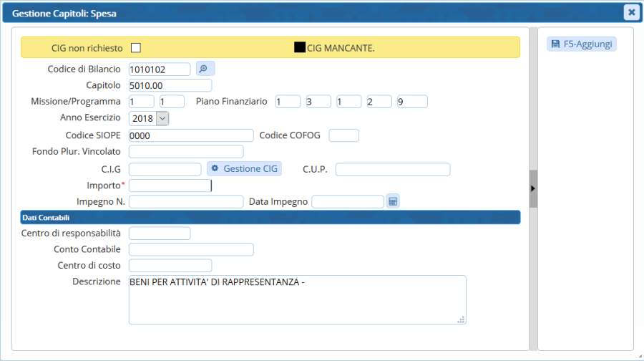Click into the Capitolo field
Image resolution: width=644 pixels, height=361 pixels.
pos(170,85)
